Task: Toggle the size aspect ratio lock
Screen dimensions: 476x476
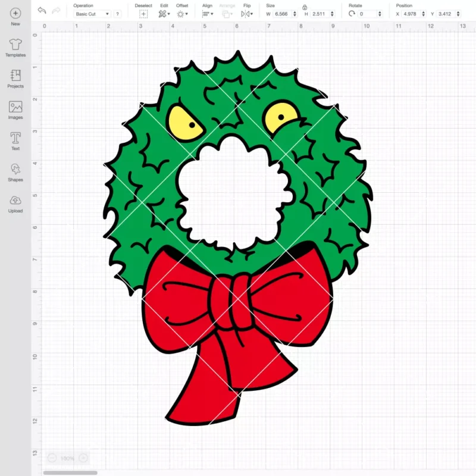Action: pos(305,7)
